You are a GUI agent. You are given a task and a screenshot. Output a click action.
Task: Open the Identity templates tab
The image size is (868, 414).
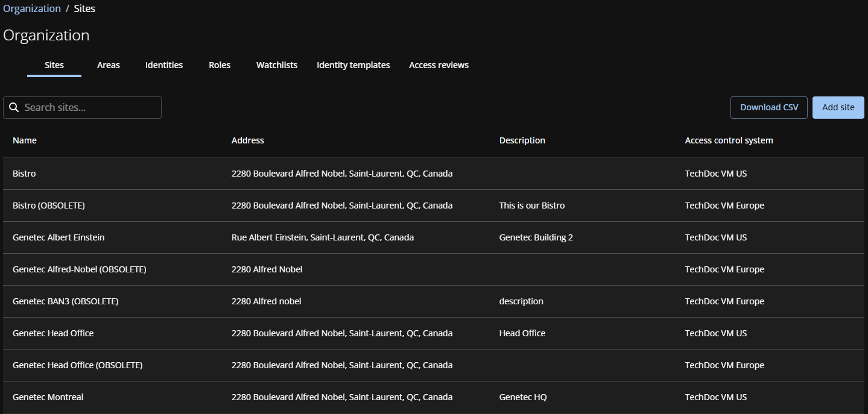tap(353, 64)
